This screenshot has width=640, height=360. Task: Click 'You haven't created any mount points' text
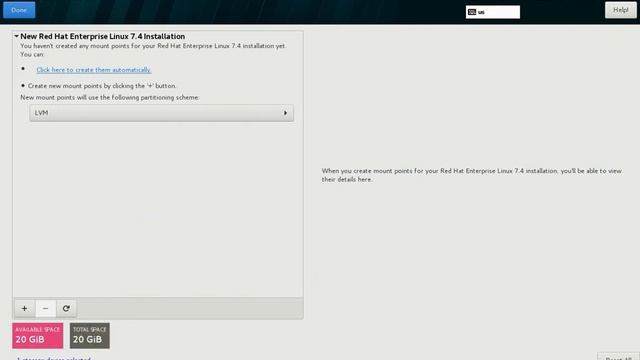pos(153,50)
